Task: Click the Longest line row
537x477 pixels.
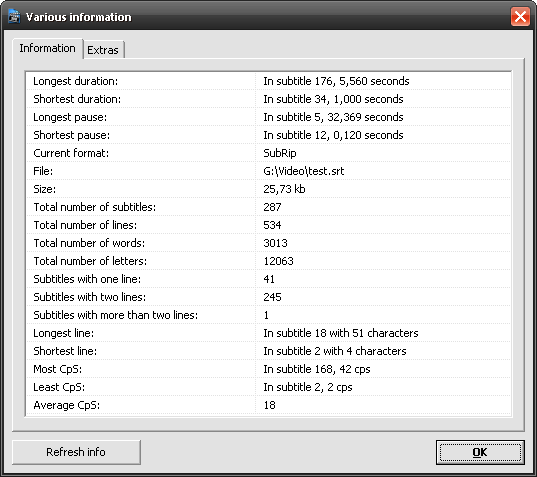Action: [x=268, y=333]
